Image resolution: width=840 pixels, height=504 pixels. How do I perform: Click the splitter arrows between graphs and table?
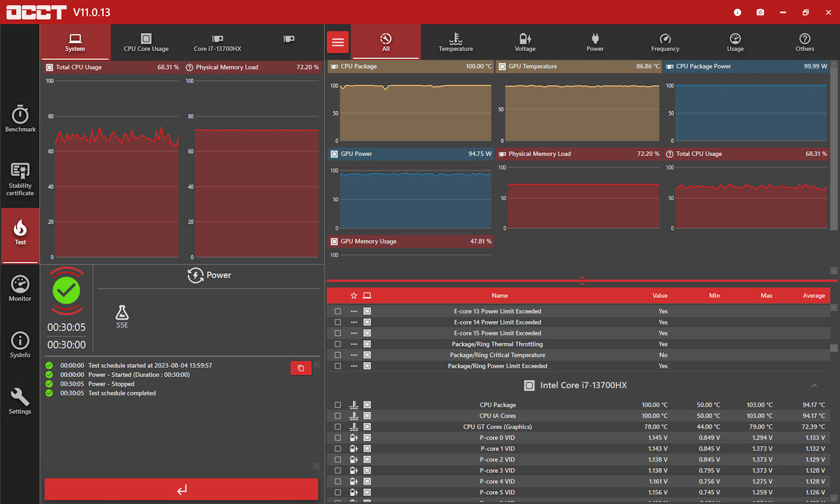582,281
